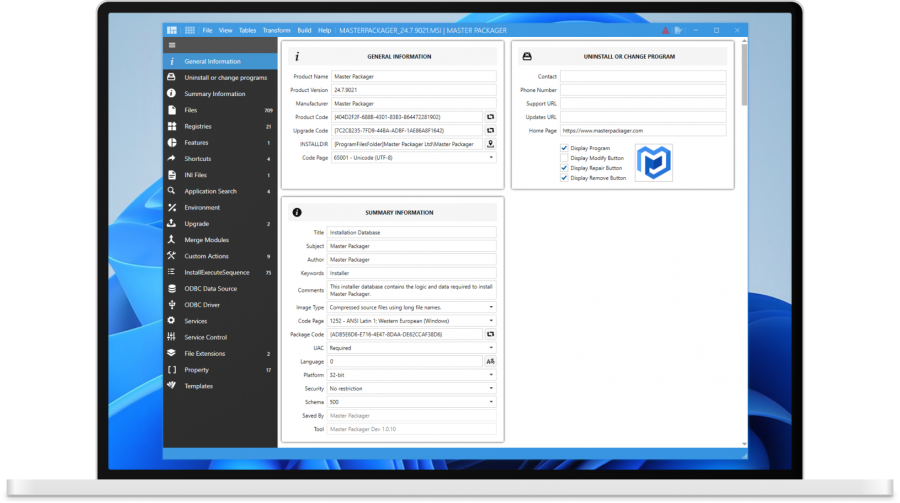The height and width of the screenshot is (503, 900).
Task: Expand the Schema dropdown
Action: coord(491,402)
